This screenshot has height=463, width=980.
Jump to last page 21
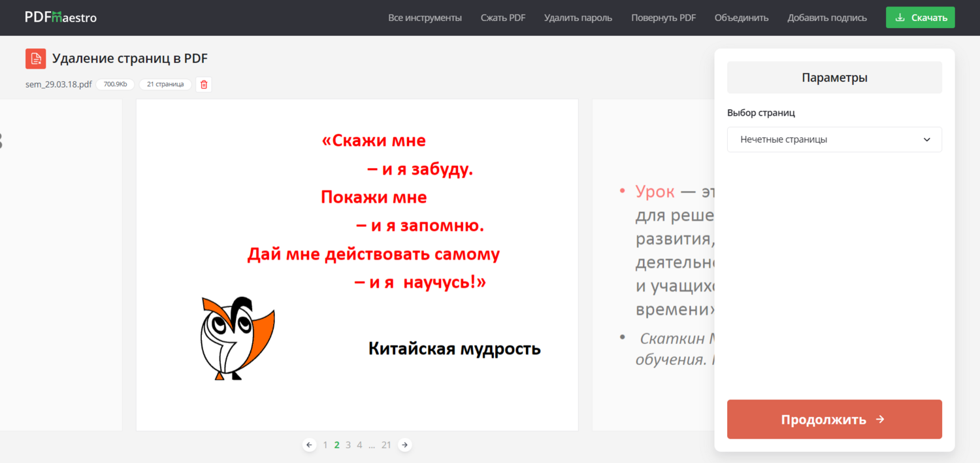pyautogui.click(x=386, y=445)
